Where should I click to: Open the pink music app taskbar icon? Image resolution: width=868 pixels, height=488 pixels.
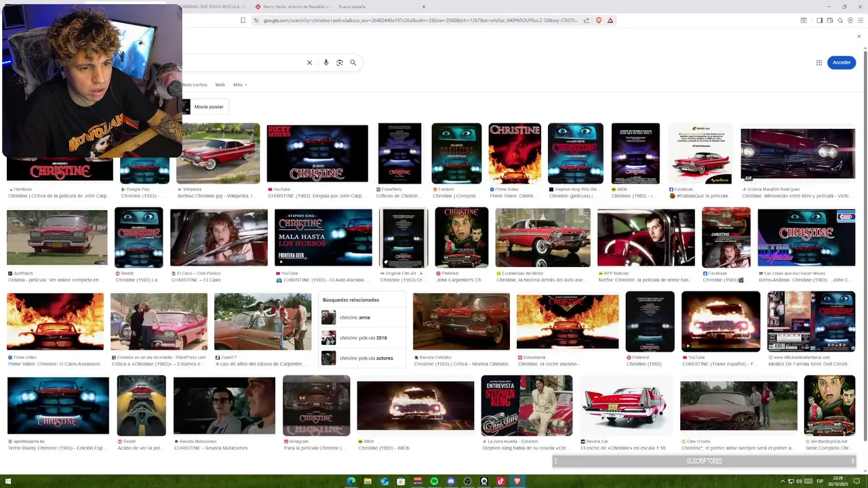(x=500, y=481)
